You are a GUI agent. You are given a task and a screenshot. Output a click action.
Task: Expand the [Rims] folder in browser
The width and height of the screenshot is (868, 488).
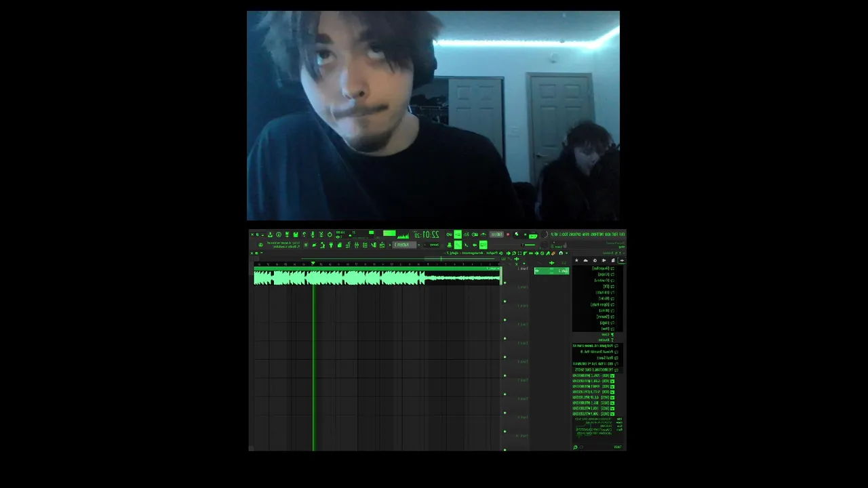point(607,310)
